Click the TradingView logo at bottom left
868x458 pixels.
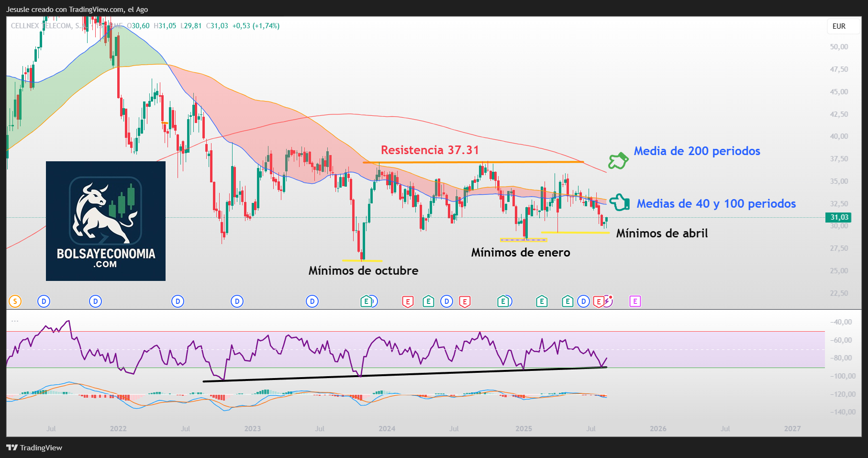[x=34, y=447]
